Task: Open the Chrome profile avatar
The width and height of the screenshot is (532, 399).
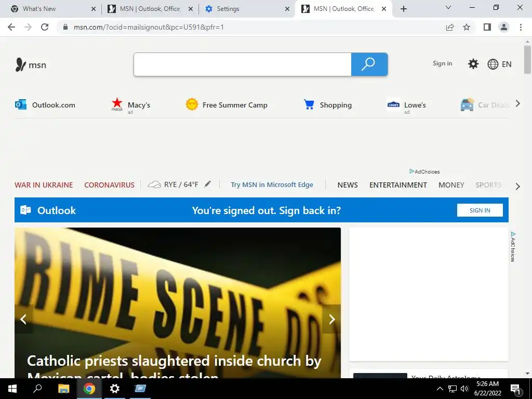Action: [x=504, y=27]
